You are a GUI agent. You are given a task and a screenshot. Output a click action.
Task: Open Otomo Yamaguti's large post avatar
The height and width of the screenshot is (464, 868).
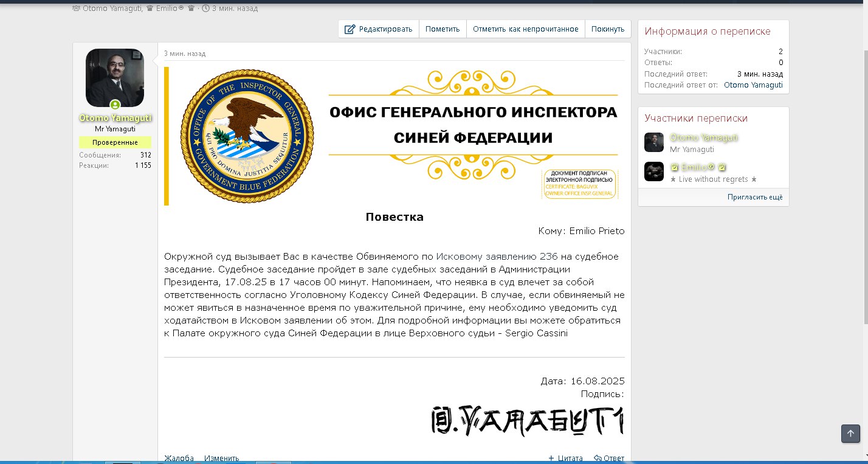(x=115, y=78)
